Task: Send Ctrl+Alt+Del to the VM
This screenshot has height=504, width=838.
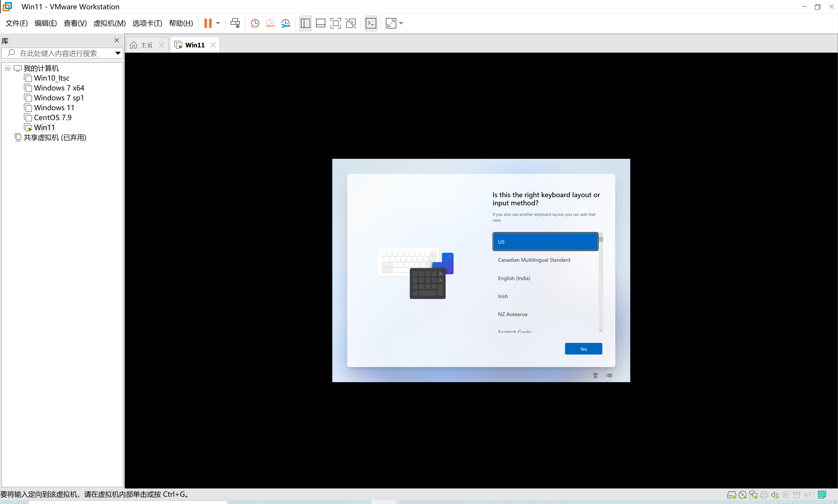Action: pos(235,23)
